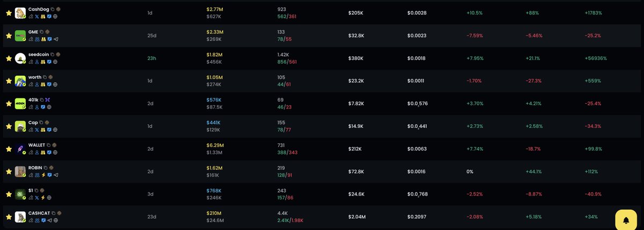This screenshot has width=644, height=230.
Task: Click the copy icon next to CASHCAT
Action: coord(53,213)
